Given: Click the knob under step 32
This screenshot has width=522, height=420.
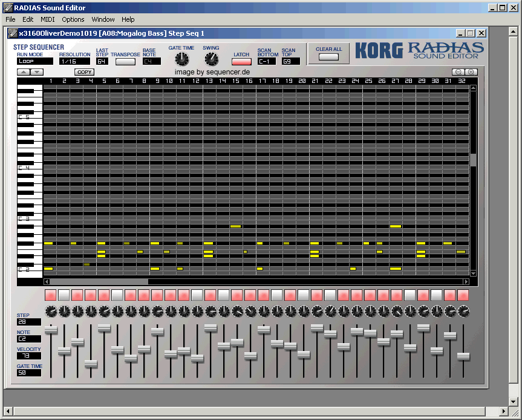Looking at the screenshot, I should (463, 312).
